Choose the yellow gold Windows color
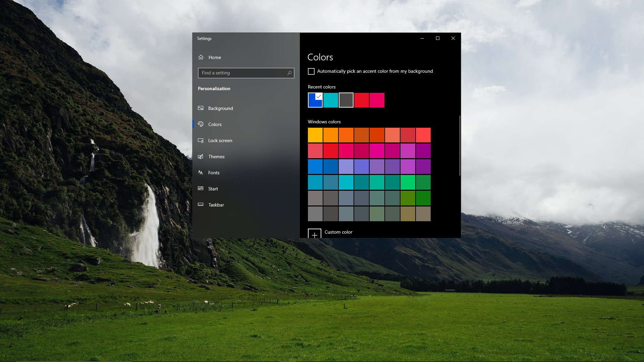The image size is (644, 362). (315, 135)
